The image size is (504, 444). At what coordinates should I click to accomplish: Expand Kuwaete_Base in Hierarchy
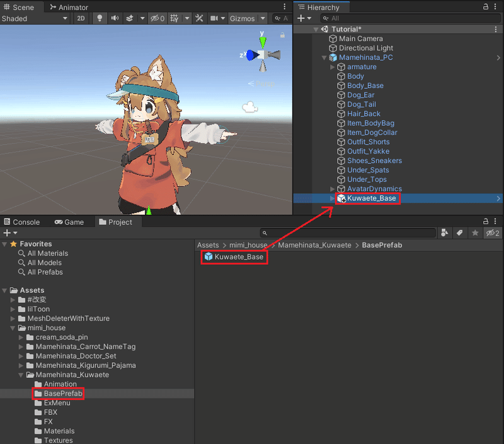point(332,198)
